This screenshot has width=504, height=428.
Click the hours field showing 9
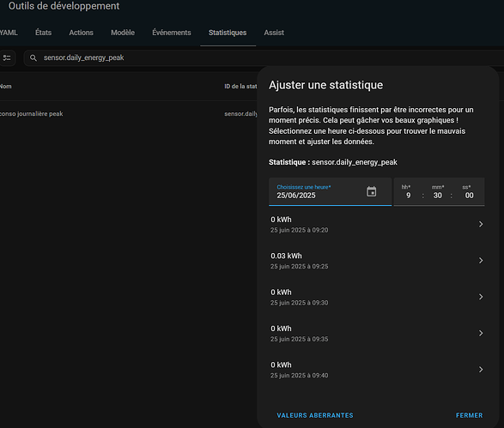coord(408,195)
